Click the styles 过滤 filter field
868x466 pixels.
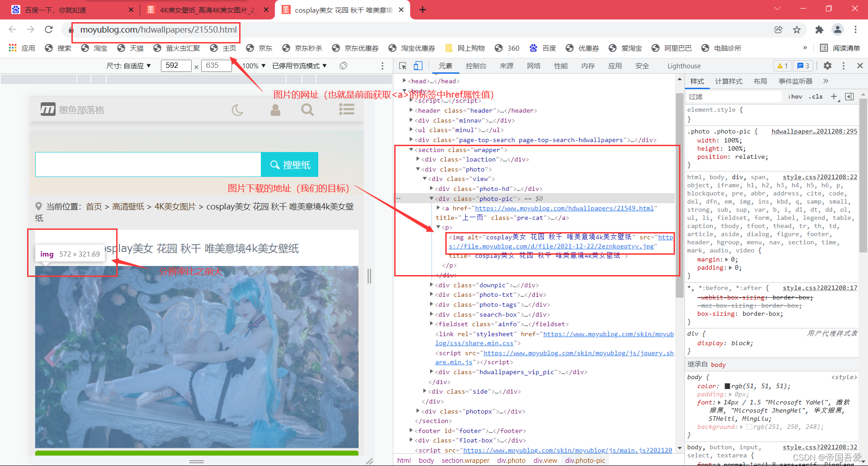point(734,96)
